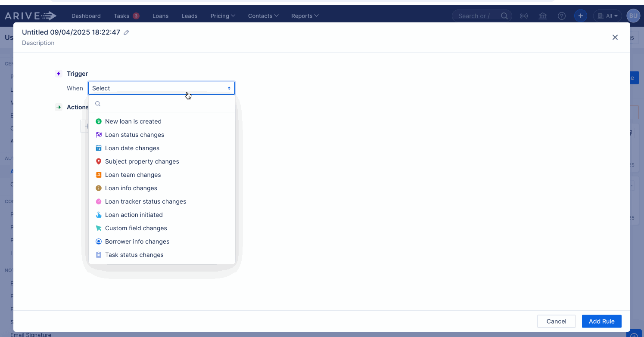The image size is (644, 337).
Task: Click the Task status changes clipboard icon
Action: (x=99, y=255)
